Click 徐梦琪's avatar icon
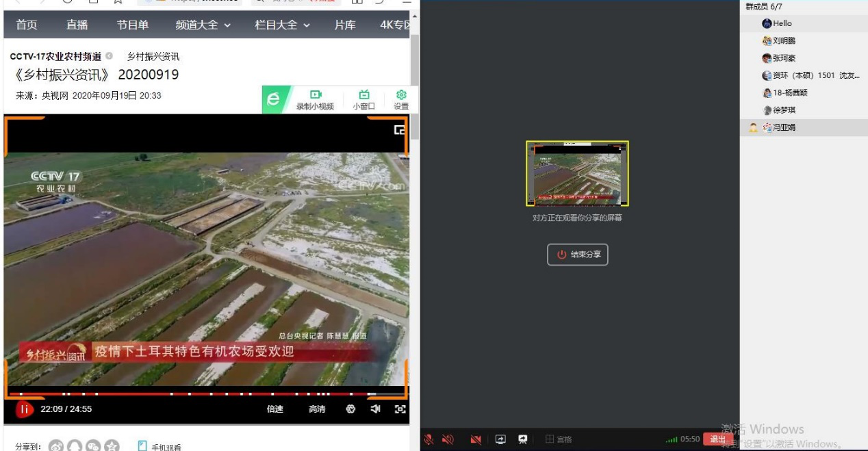868x451 pixels. (x=767, y=110)
